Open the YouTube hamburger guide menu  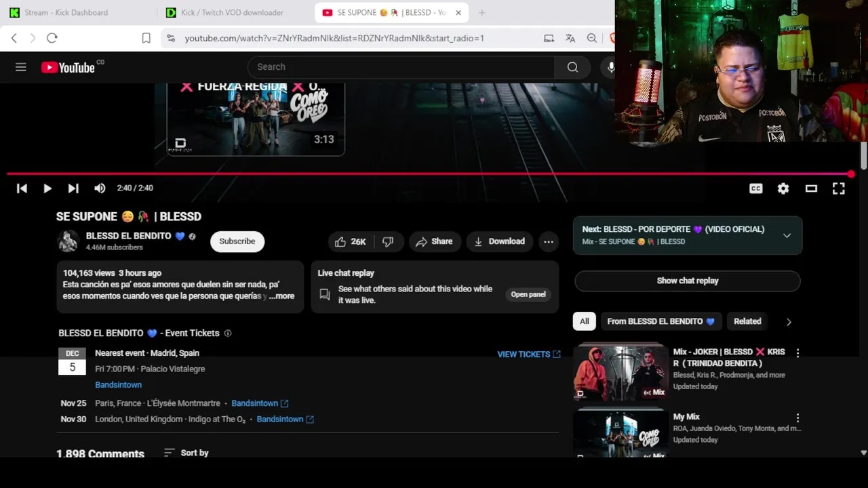click(x=21, y=67)
